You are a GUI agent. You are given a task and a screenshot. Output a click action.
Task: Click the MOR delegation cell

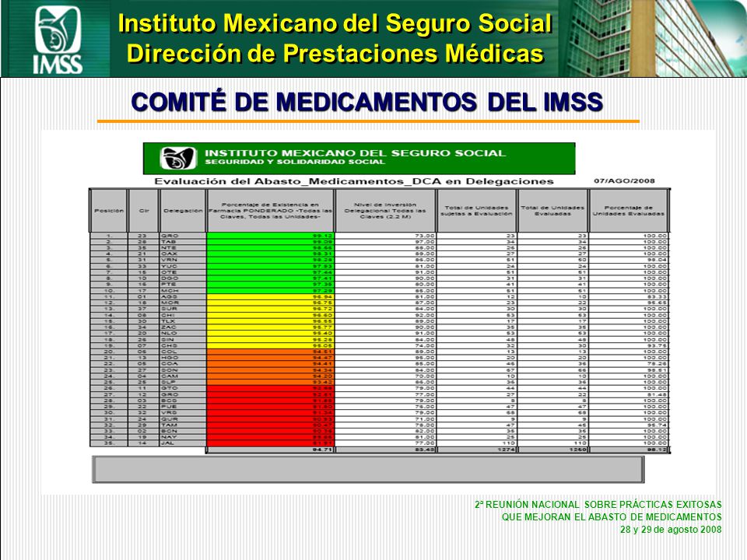[x=183, y=303]
